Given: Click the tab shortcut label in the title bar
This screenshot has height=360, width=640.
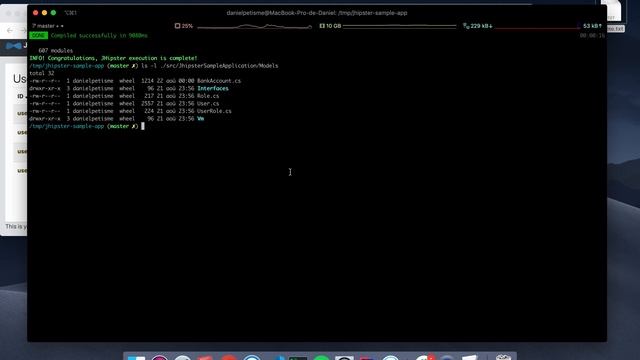Looking at the screenshot, I should [x=70, y=13].
